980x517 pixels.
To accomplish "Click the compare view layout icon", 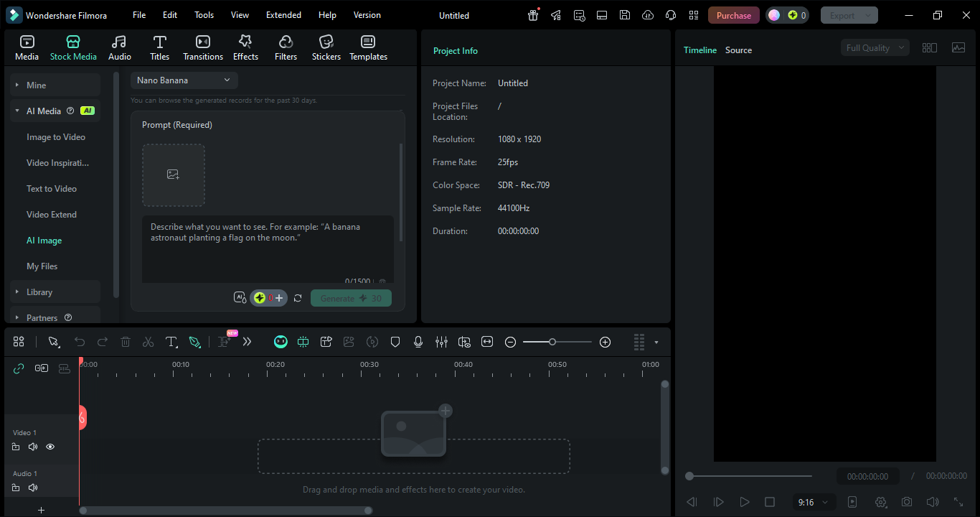I will click(x=930, y=48).
